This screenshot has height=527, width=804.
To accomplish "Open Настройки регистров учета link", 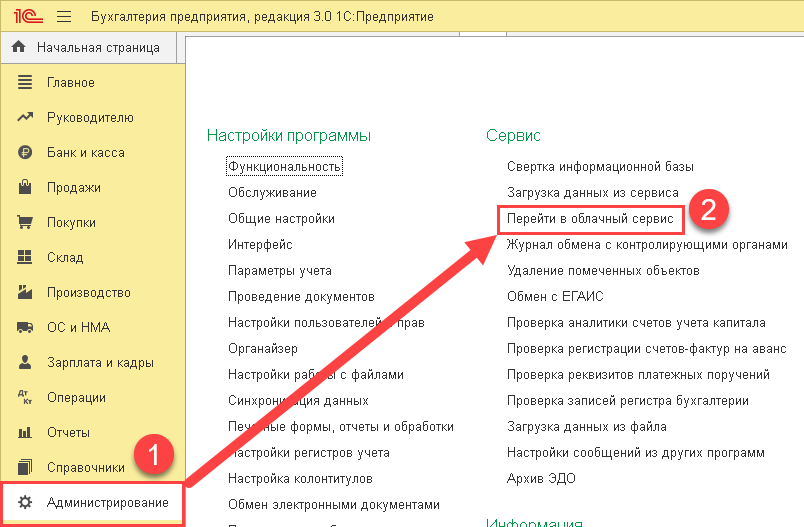I will (x=309, y=453).
